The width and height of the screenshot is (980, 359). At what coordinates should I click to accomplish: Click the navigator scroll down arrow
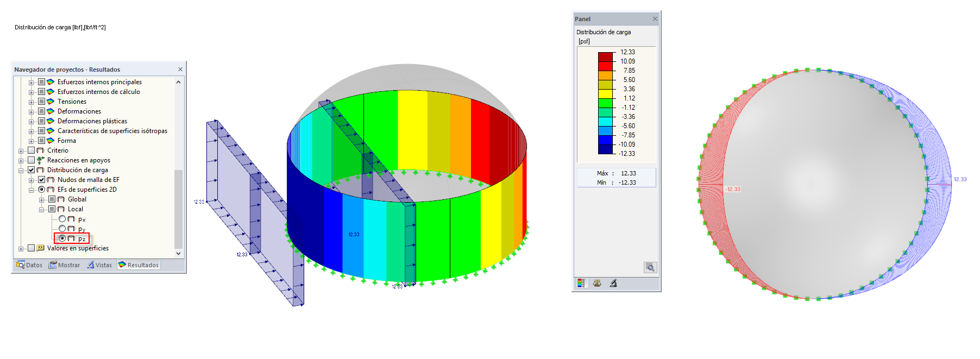coord(178,253)
